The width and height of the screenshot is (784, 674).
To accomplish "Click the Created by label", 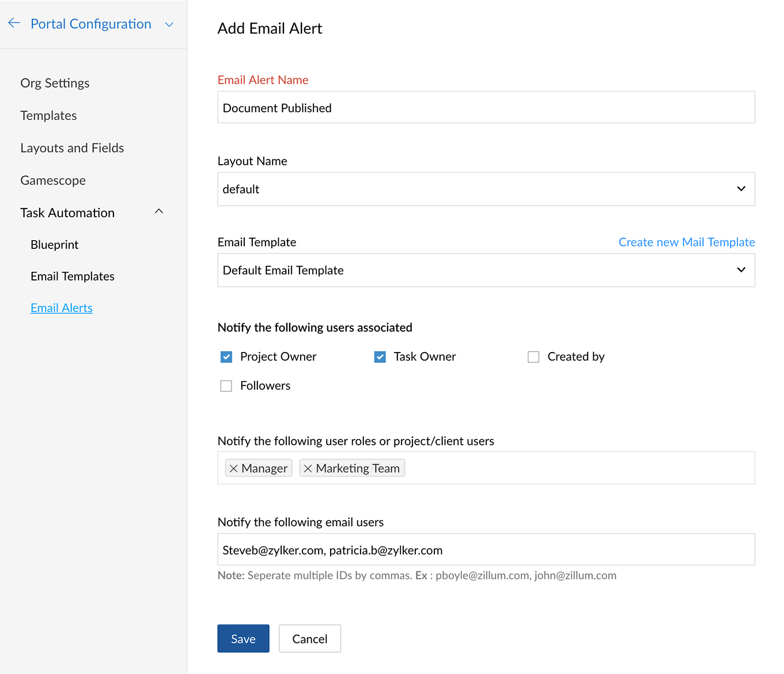I will [576, 357].
